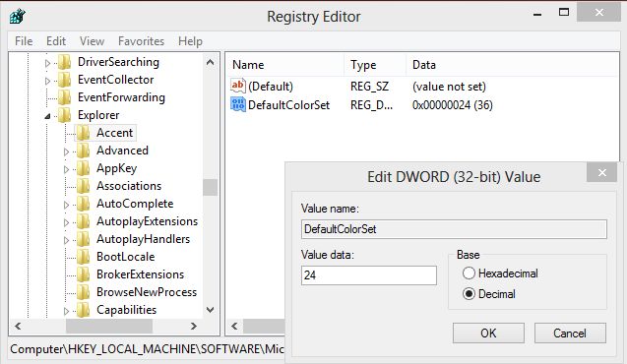Click the values pane scroll left arrow

pyautogui.click(x=234, y=326)
